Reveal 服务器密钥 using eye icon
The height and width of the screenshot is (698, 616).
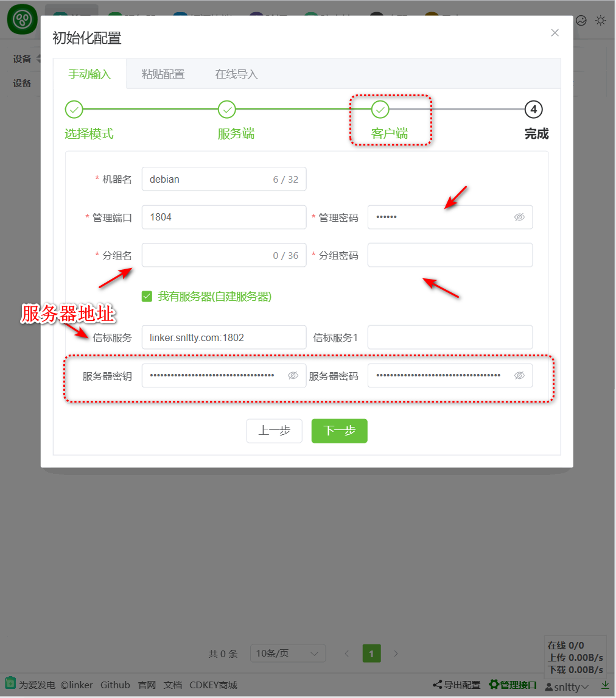point(293,376)
